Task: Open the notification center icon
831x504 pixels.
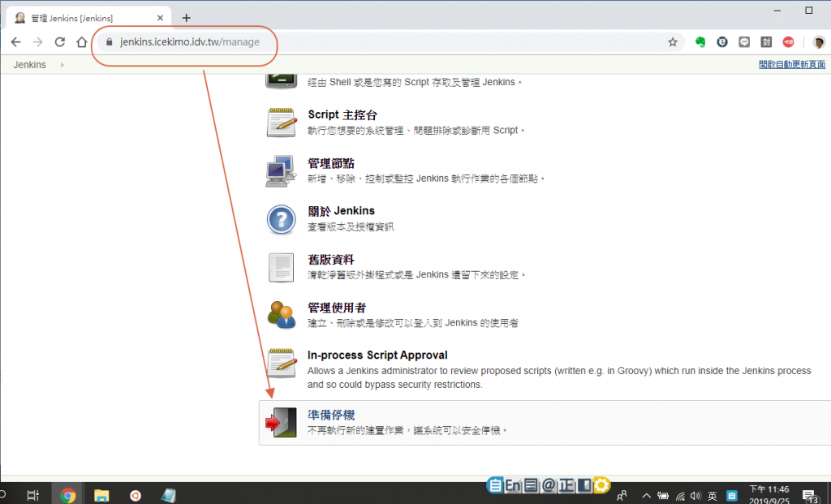Action: 810,496
